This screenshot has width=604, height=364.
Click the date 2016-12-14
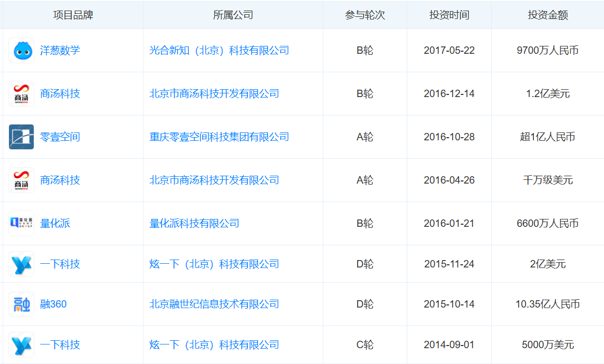click(x=449, y=93)
